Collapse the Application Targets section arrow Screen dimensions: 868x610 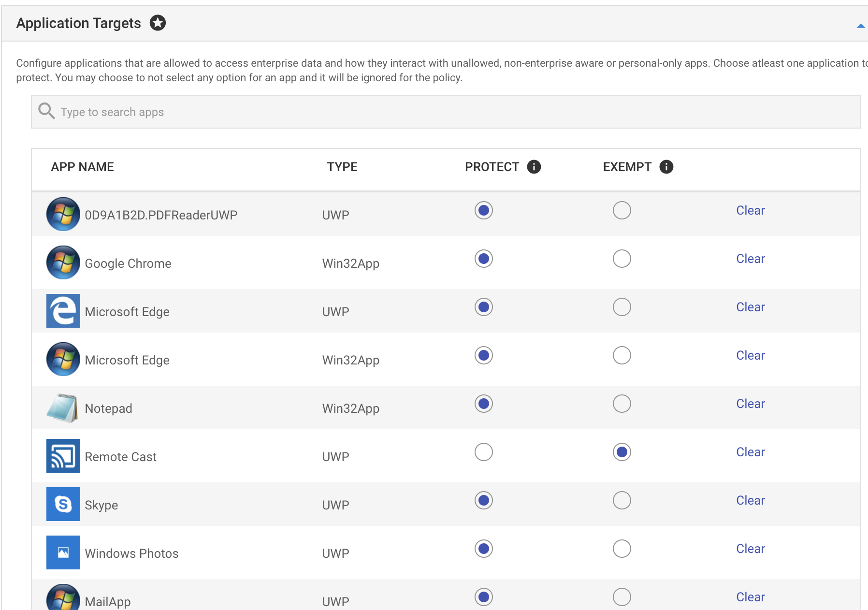(x=860, y=26)
